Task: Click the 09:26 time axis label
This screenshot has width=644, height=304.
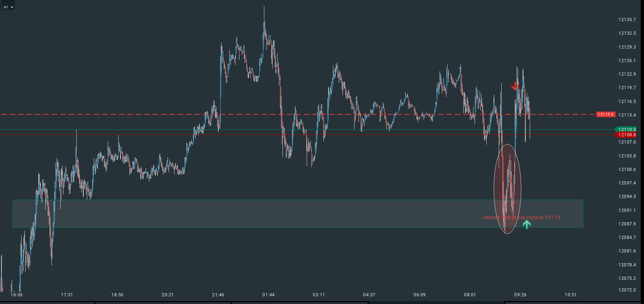Action: click(520, 295)
